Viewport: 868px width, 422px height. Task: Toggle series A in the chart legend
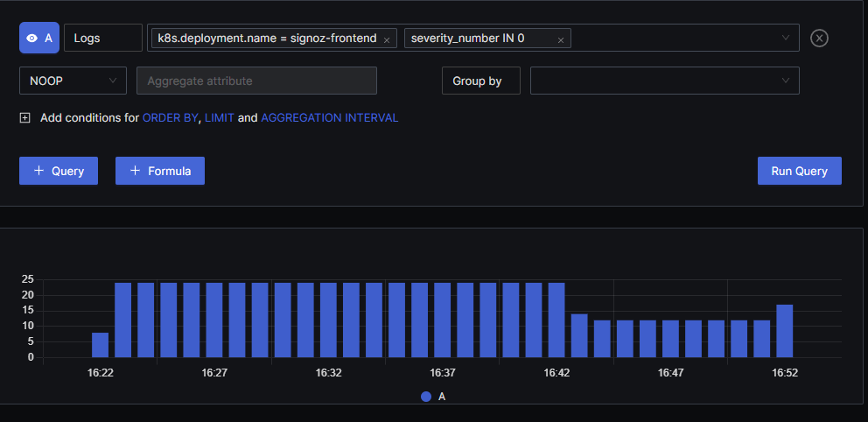click(433, 397)
